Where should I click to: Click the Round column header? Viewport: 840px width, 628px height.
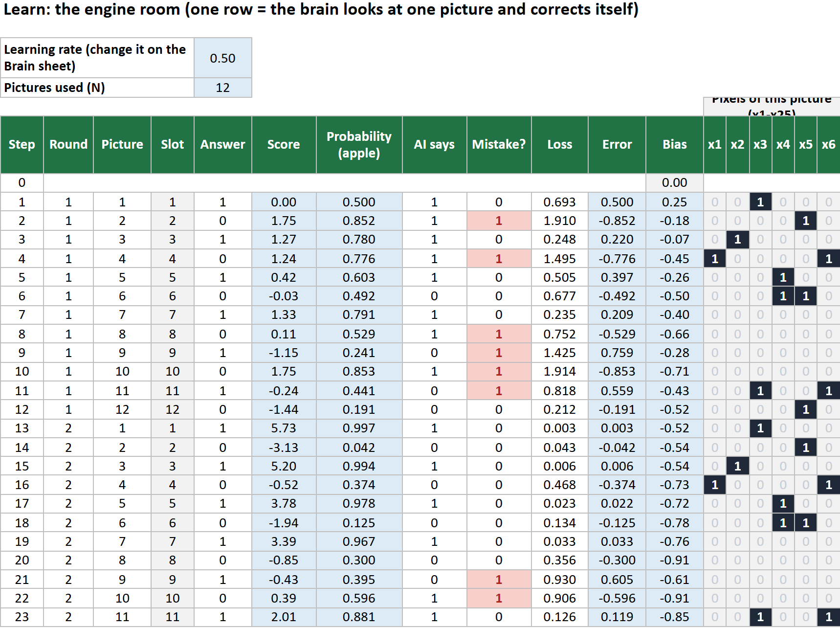[68, 145]
